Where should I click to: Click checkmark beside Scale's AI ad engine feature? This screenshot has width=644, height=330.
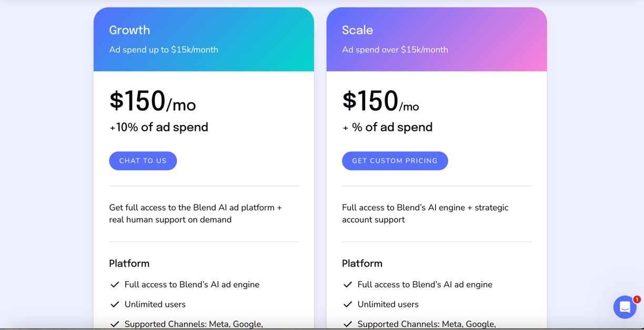[347, 284]
